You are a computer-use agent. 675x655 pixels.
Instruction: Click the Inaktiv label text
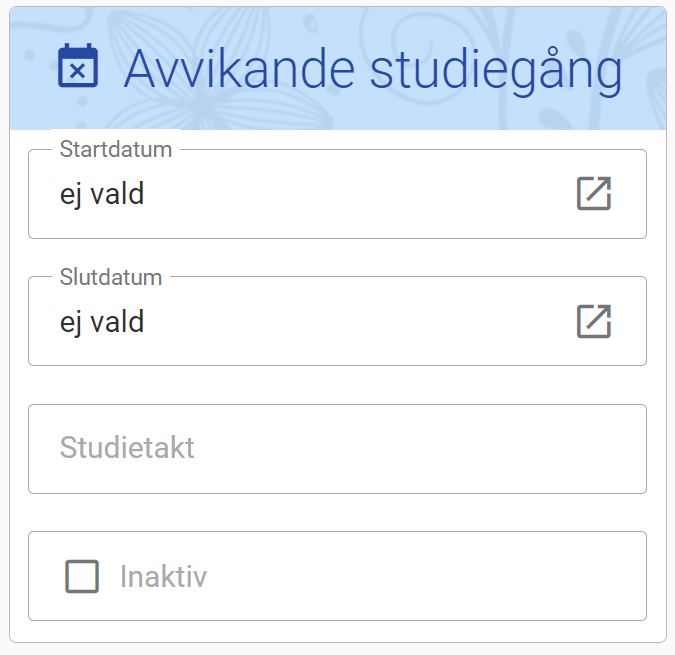click(163, 577)
